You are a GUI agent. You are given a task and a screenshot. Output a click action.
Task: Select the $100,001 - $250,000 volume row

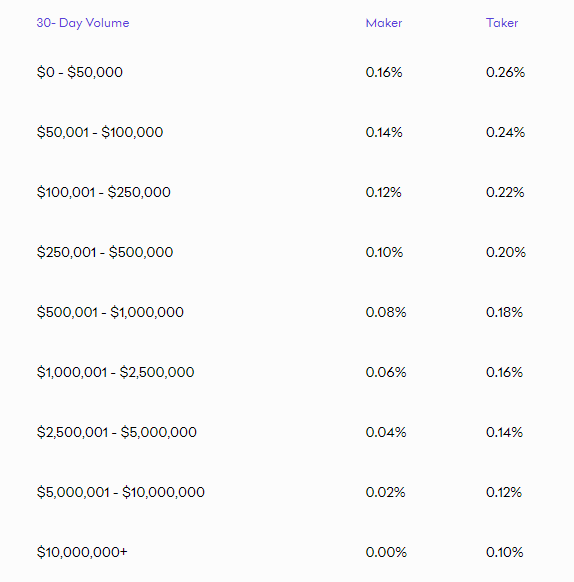[103, 192]
